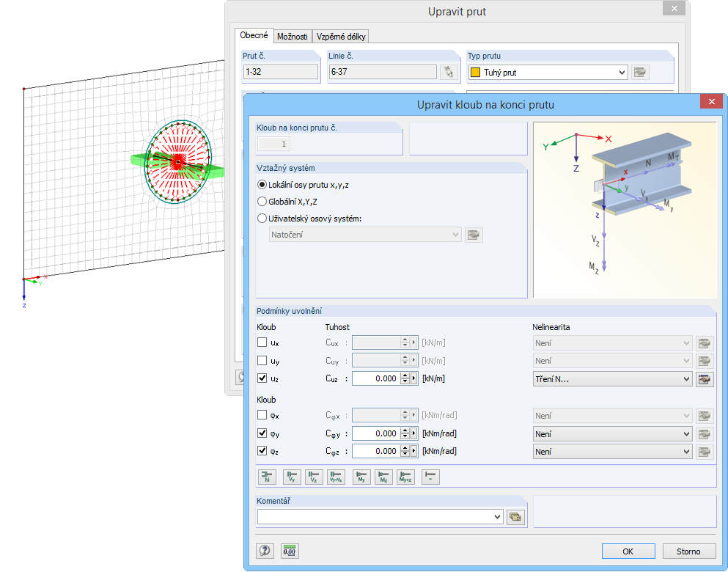Open the Cuz value arrow menu
This screenshot has height=572, width=728.
pos(414,379)
